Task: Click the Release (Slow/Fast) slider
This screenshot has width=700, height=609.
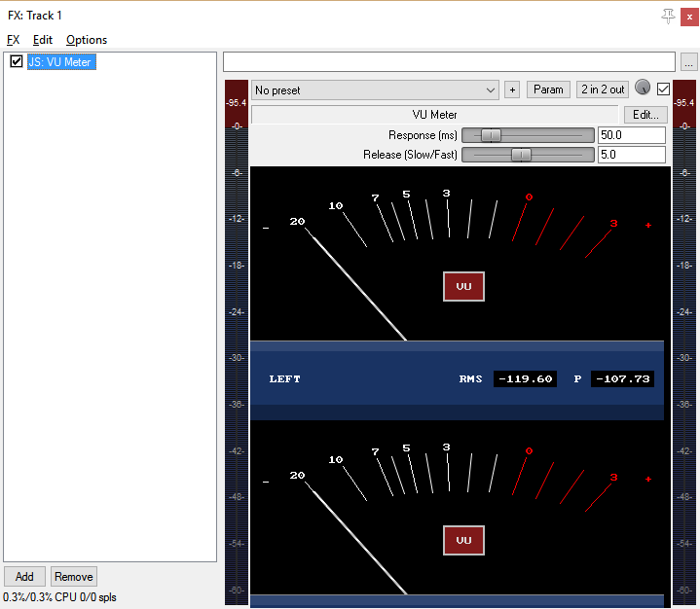Action: [x=528, y=155]
